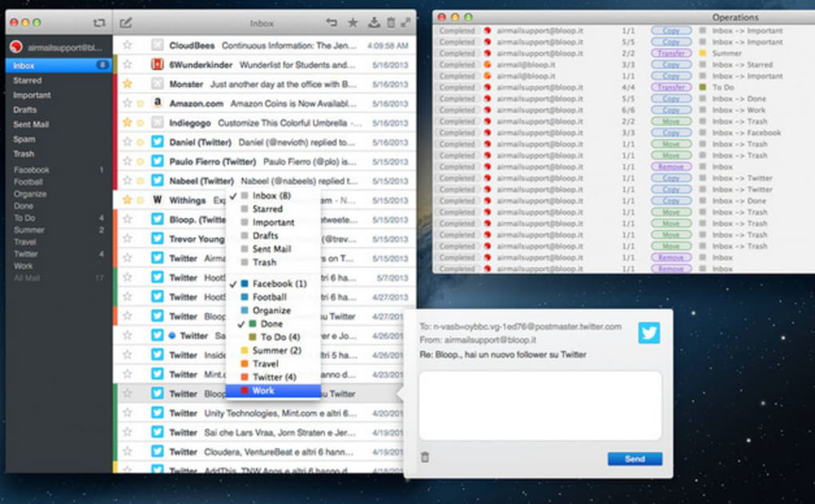Screen dimensions: 815x504
Task: Select Travel label in popup menu
Action: (273, 363)
